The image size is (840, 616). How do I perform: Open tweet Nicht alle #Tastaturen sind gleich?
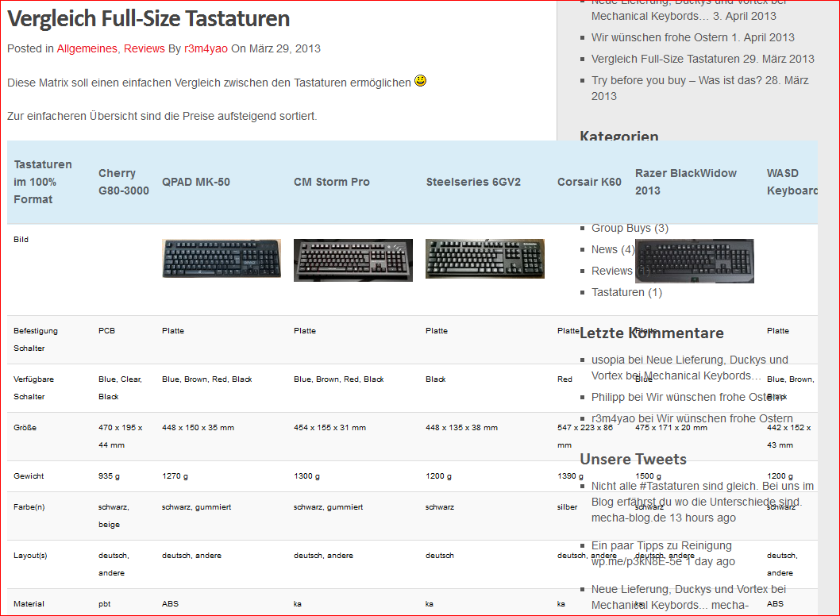point(703,502)
